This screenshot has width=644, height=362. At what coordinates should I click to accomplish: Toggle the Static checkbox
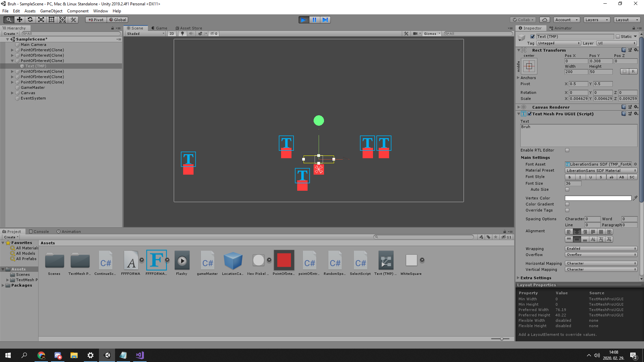click(618, 37)
